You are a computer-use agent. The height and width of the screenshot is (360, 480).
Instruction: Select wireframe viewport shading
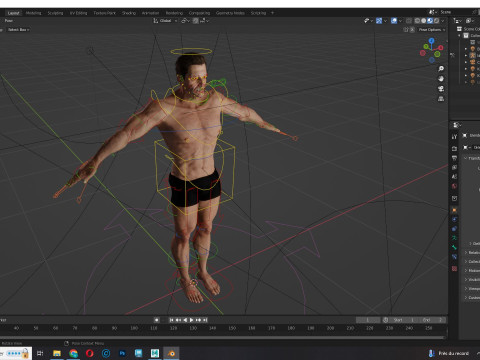[x=417, y=21]
